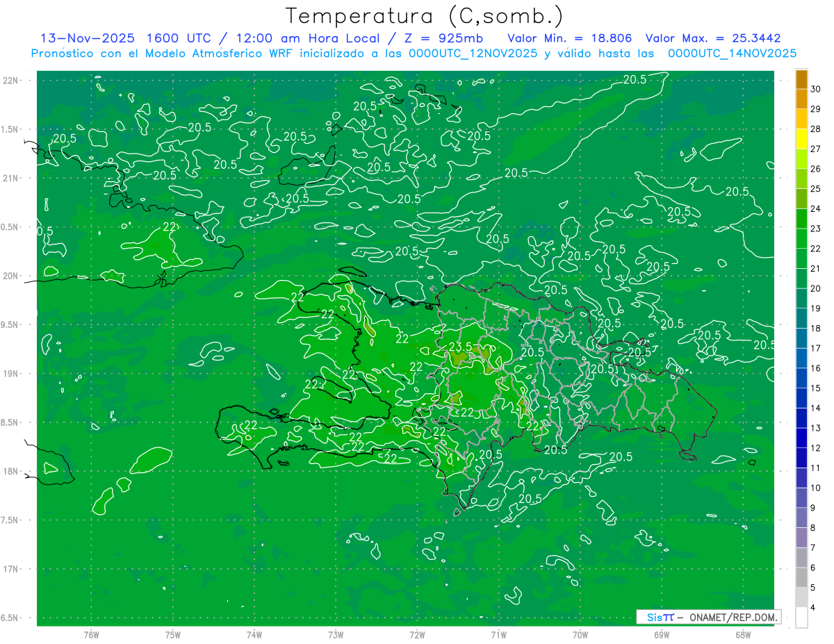Screen dimensions: 834x644
Task: Click the '75W' longitude label
Action: click(x=172, y=634)
